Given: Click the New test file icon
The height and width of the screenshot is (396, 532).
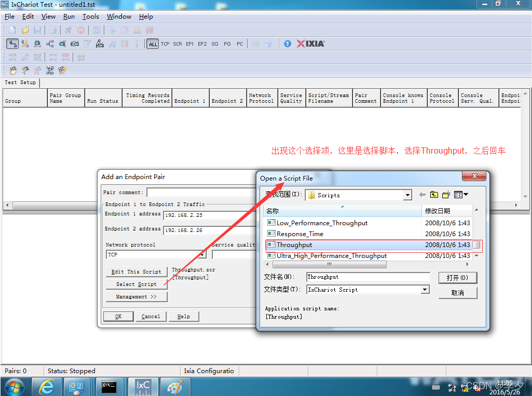Looking at the screenshot, I should click(12, 30).
